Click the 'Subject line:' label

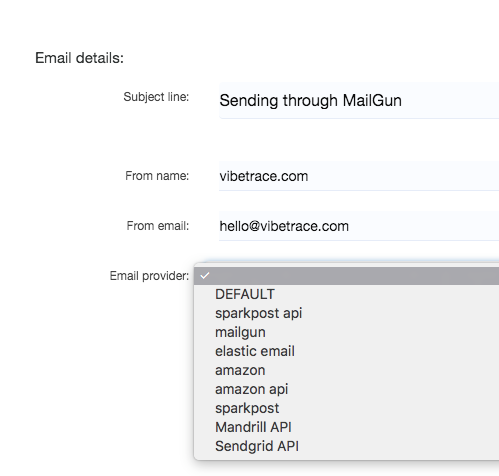tap(156, 97)
